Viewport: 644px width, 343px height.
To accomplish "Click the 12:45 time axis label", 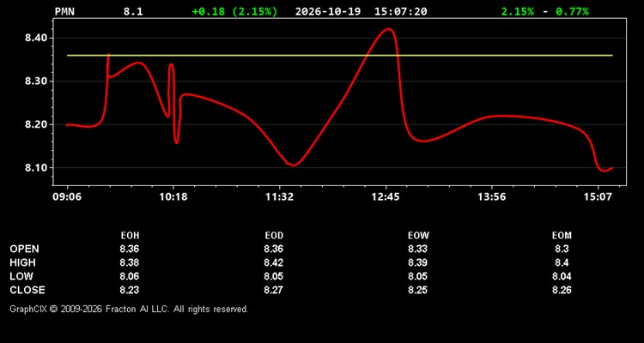I will click(386, 197).
